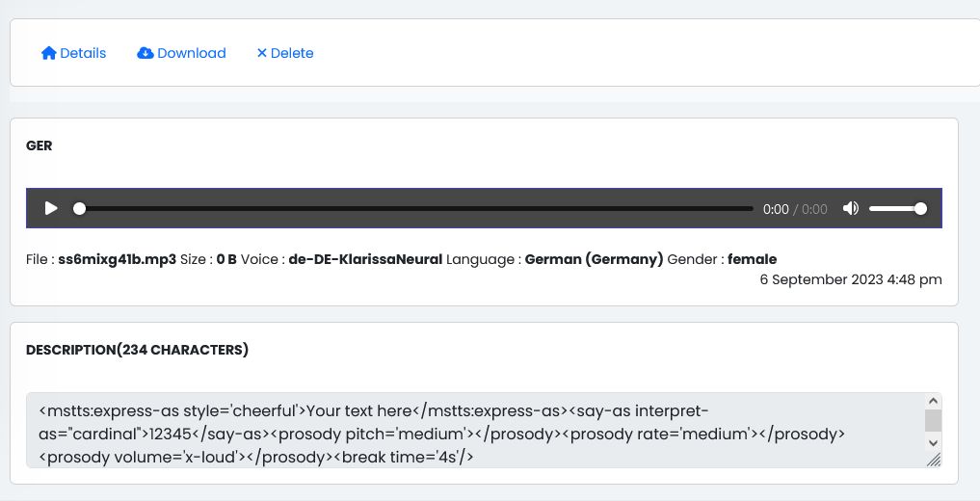Click the description scrollbar up arrow

pos(933,401)
